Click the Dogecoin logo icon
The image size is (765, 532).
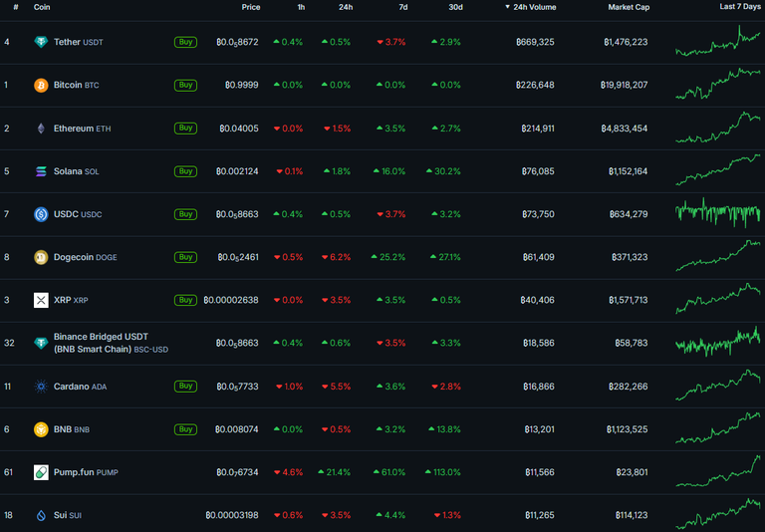point(41,257)
